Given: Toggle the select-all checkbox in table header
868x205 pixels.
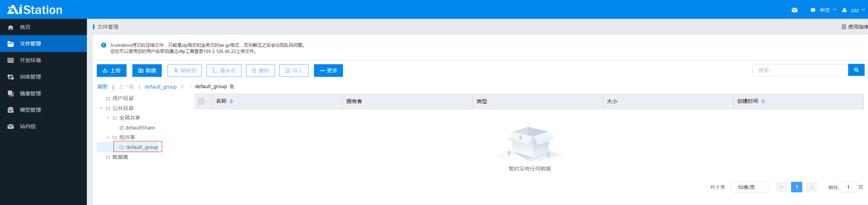Looking at the screenshot, I should [x=201, y=101].
